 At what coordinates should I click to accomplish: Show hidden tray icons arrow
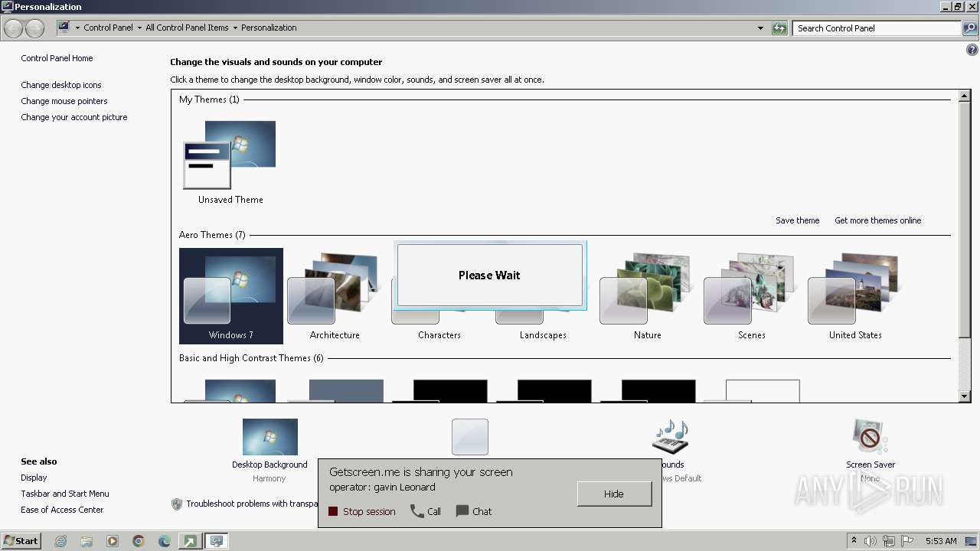click(854, 541)
